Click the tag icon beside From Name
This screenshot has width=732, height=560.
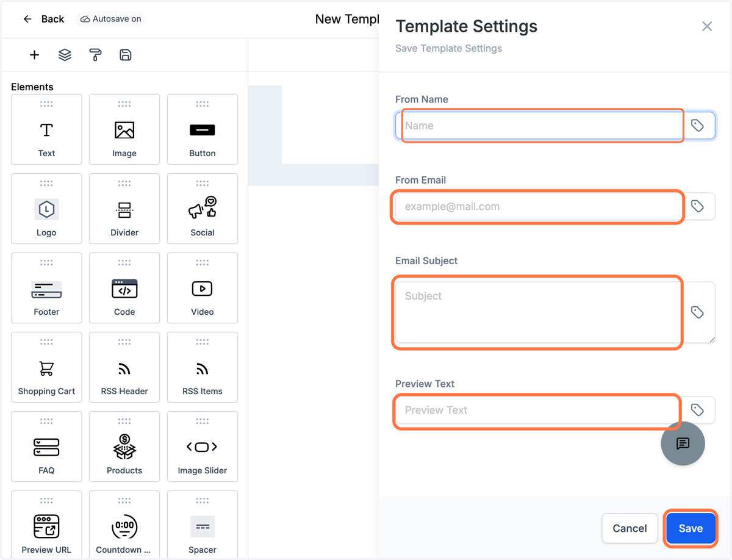pos(697,126)
